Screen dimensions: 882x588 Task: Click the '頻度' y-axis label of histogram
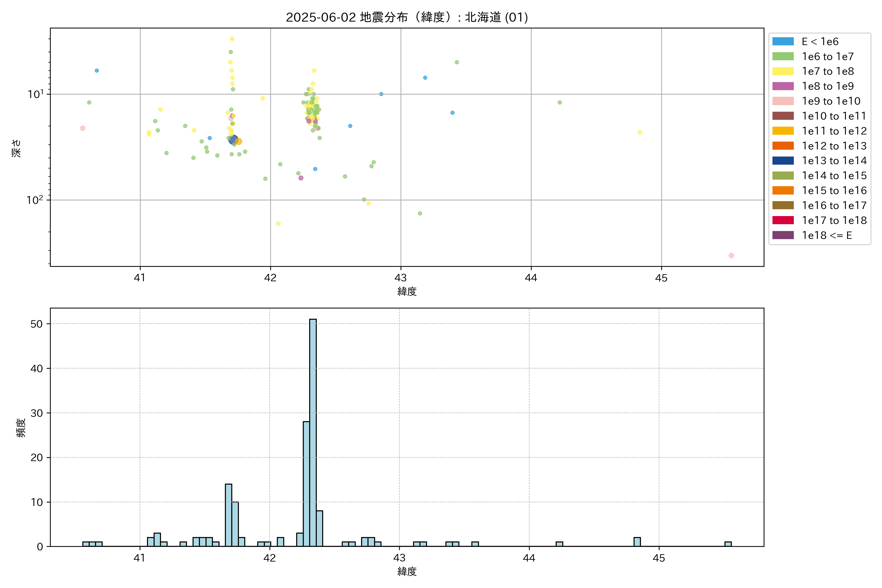(x=21, y=428)
